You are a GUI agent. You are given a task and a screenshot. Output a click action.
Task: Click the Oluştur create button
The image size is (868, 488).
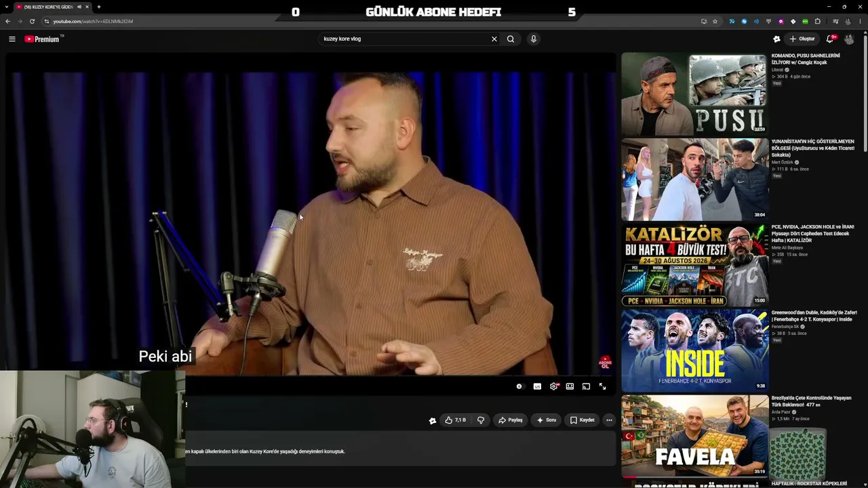pos(802,39)
